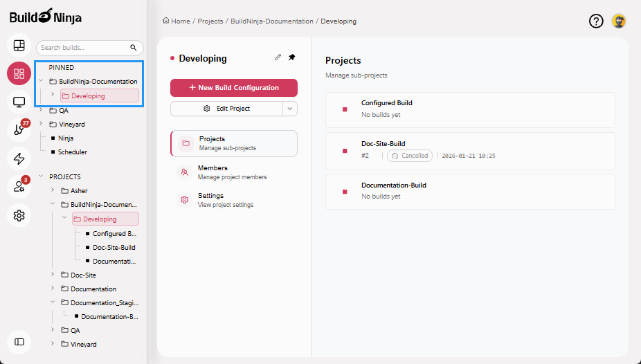
Task: Go to BuildNinja-Documentation in breadcrumb
Action: click(272, 21)
